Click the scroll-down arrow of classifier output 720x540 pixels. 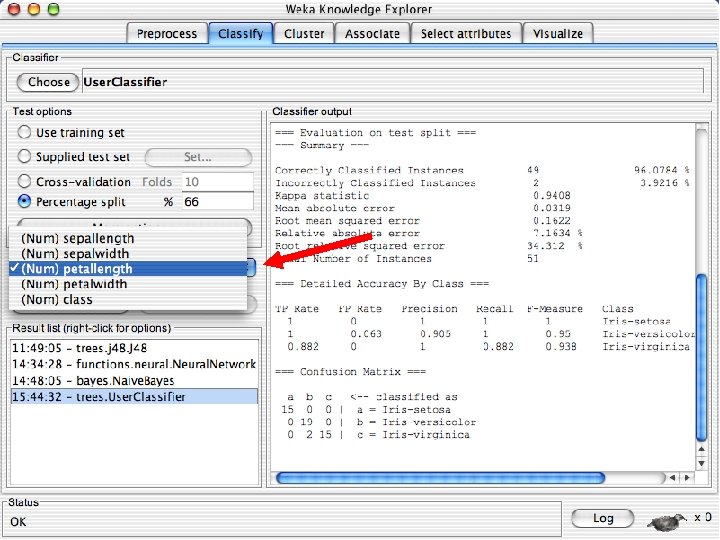point(702,463)
